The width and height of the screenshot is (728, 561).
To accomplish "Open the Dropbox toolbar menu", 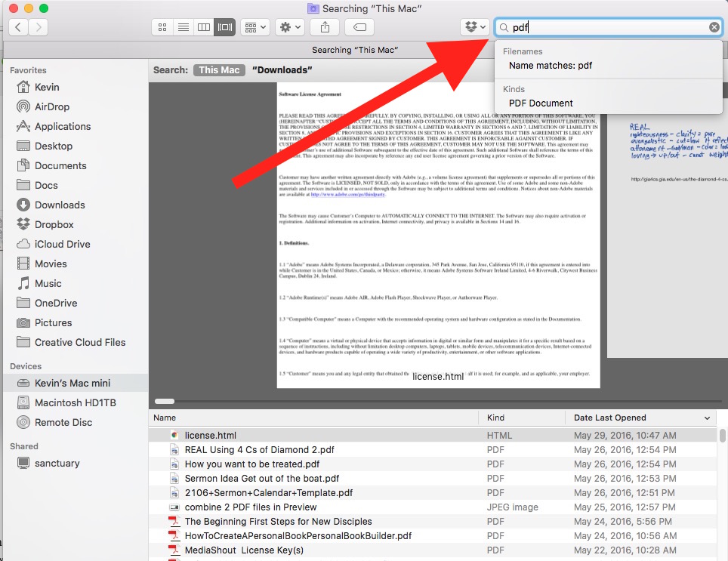I will tap(476, 27).
